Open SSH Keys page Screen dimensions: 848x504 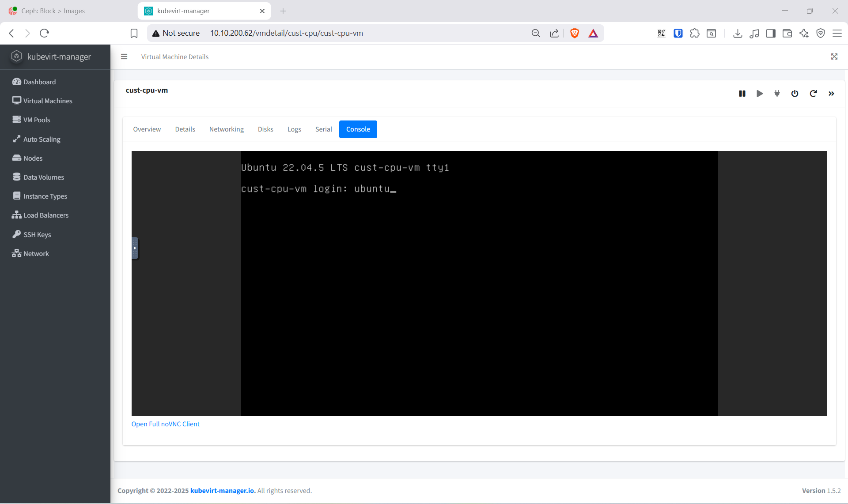[55, 234]
